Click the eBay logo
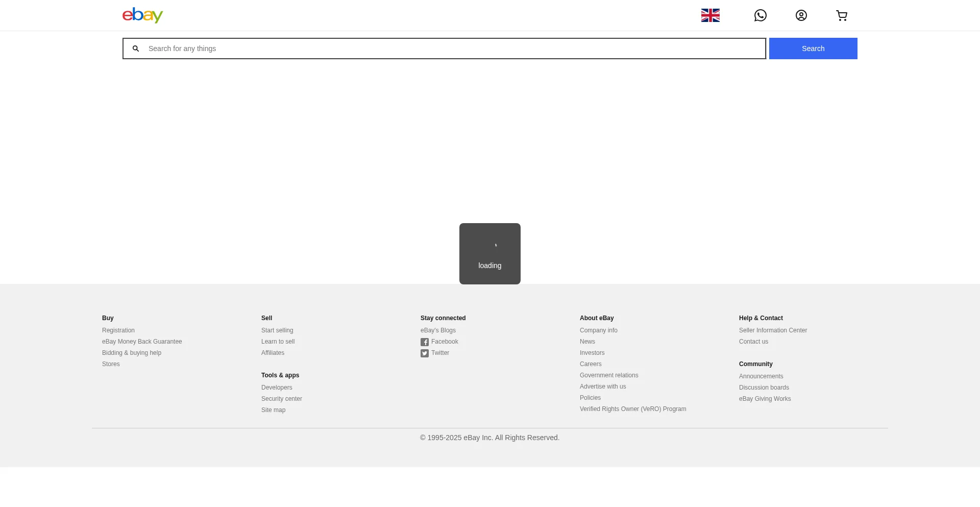 [142, 15]
